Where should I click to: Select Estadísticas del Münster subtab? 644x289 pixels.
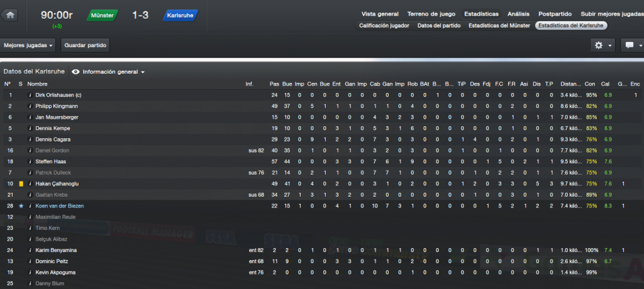click(499, 26)
